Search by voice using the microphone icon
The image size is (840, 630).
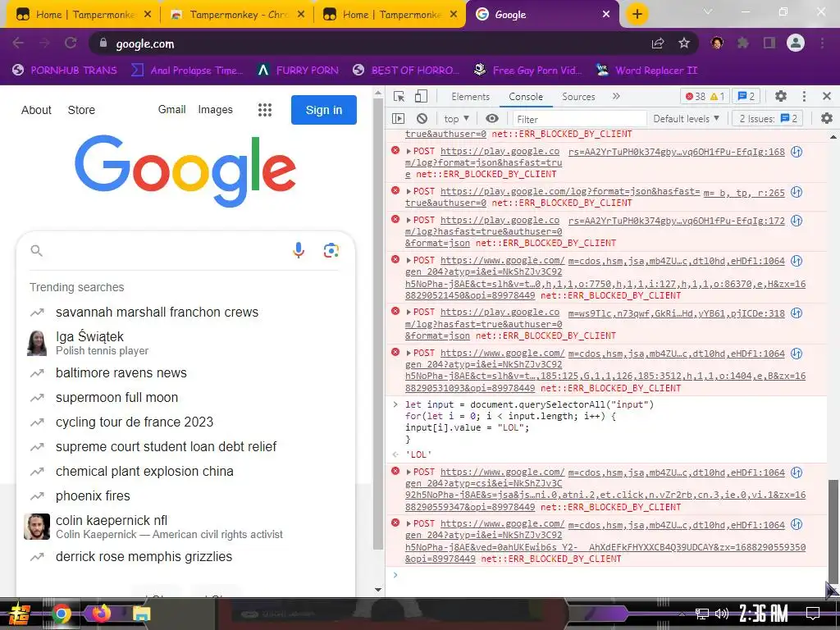pyautogui.click(x=299, y=250)
